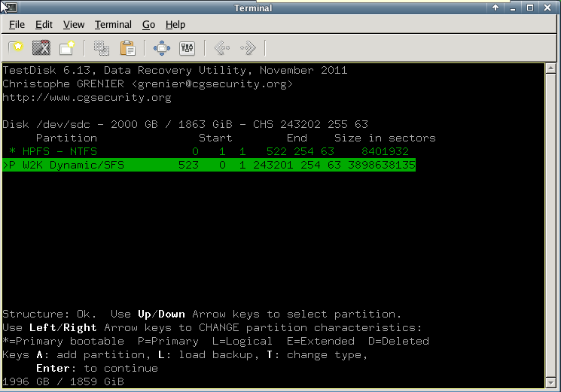Click scrollbar up arrow
This screenshot has height=392, width=561.
tap(550, 68)
